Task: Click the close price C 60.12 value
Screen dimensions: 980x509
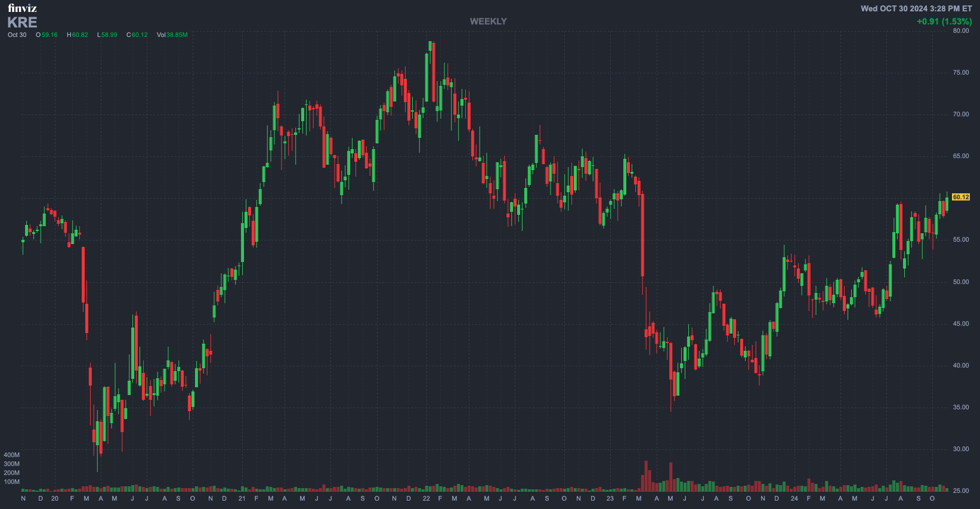Action: 137,35
